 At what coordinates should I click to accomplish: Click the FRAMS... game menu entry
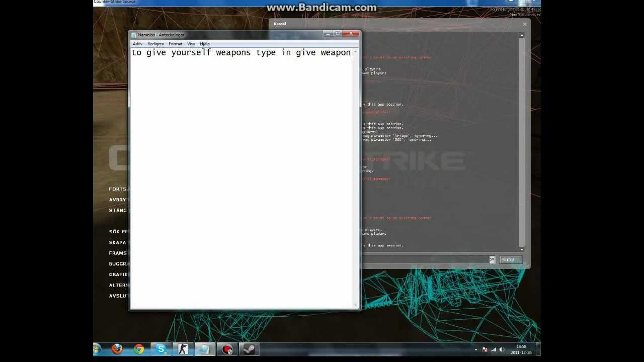click(x=119, y=253)
